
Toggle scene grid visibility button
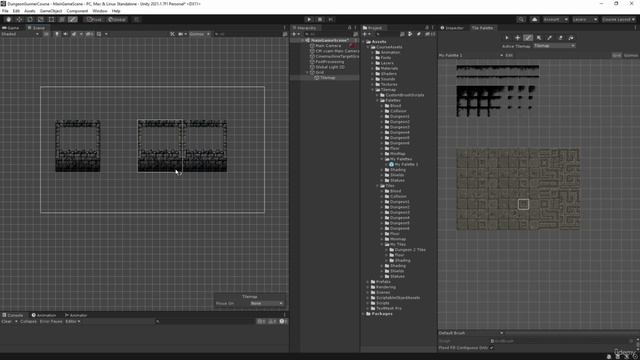99,34
